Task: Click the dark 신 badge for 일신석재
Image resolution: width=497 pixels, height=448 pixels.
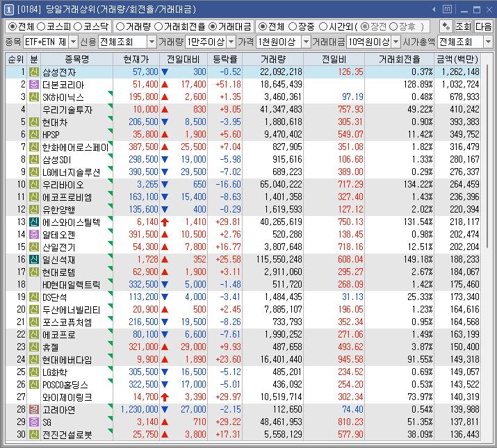Action: [x=34, y=260]
